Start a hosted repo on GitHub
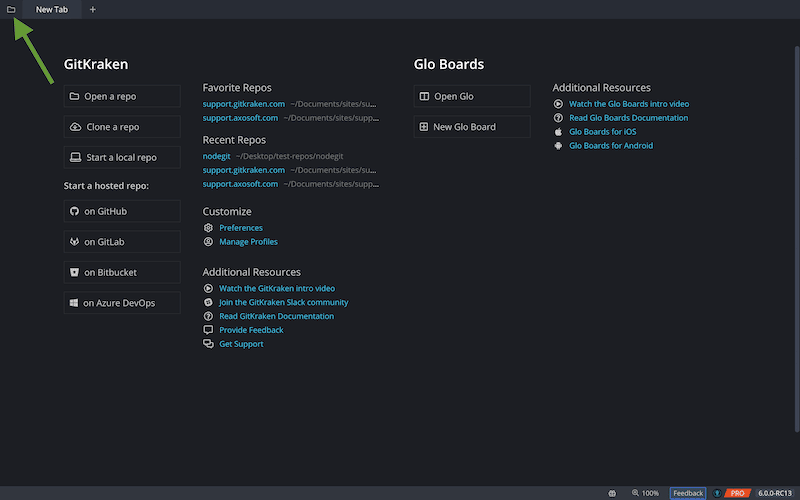Viewport: 800px width, 500px height. 122,211
